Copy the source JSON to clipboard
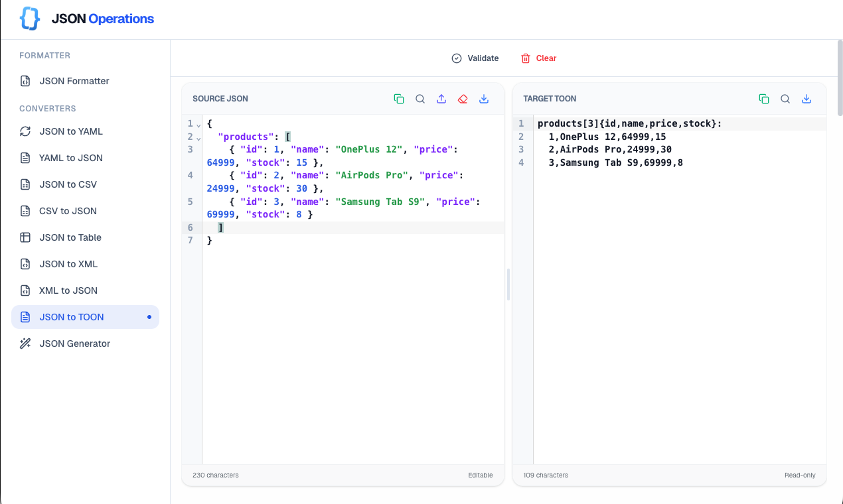 (x=399, y=98)
